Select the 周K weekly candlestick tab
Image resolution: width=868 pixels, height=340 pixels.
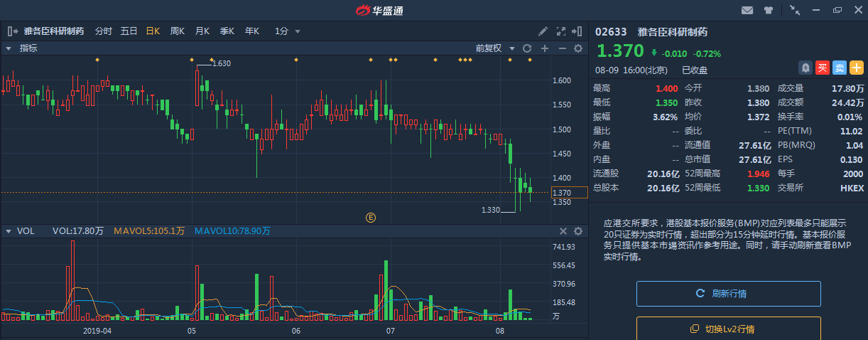pos(178,31)
